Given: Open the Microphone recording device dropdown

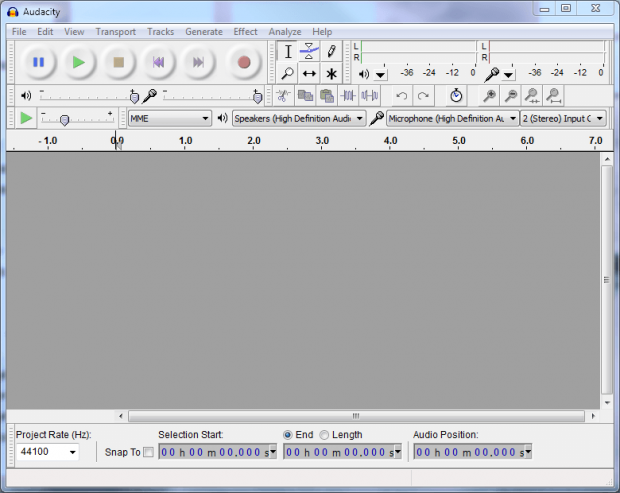Looking at the screenshot, I should coord(452,118).
